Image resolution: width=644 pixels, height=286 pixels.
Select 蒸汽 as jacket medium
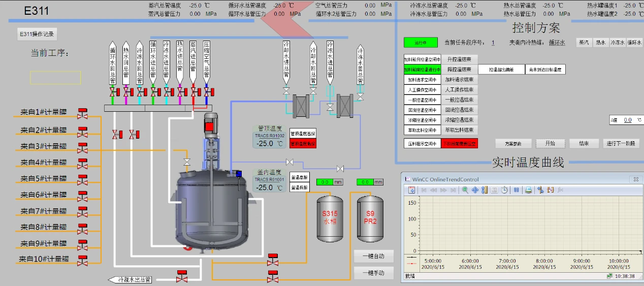point(584,43)
